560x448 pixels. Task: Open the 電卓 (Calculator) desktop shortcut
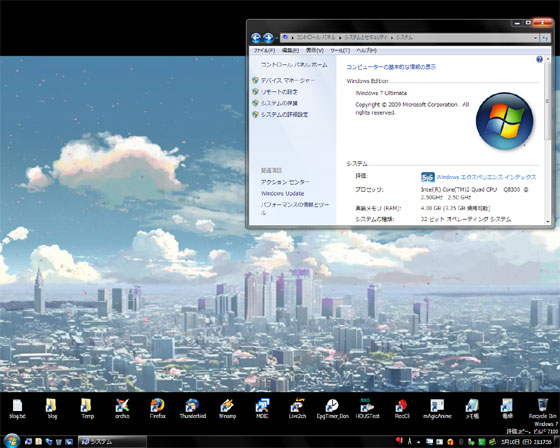pyautogui.click(x=507, y=409)
